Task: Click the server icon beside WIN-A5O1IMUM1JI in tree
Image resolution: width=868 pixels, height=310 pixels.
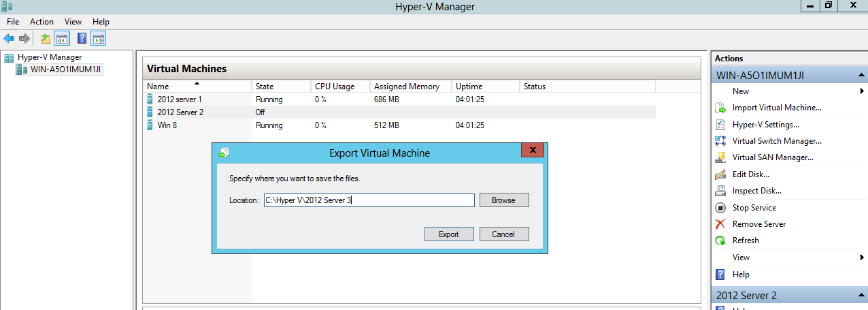Action: tap(22, 69)
